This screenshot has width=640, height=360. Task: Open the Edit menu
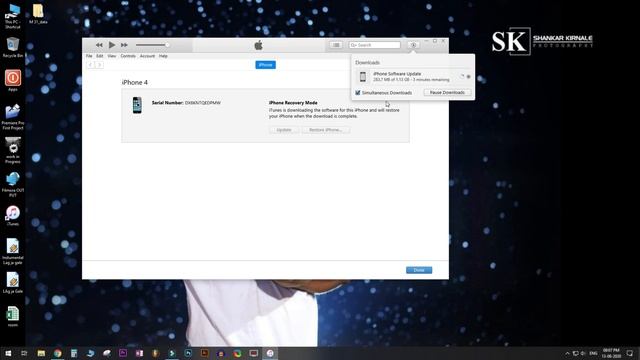pyautogui.click(x=100, y=56)
